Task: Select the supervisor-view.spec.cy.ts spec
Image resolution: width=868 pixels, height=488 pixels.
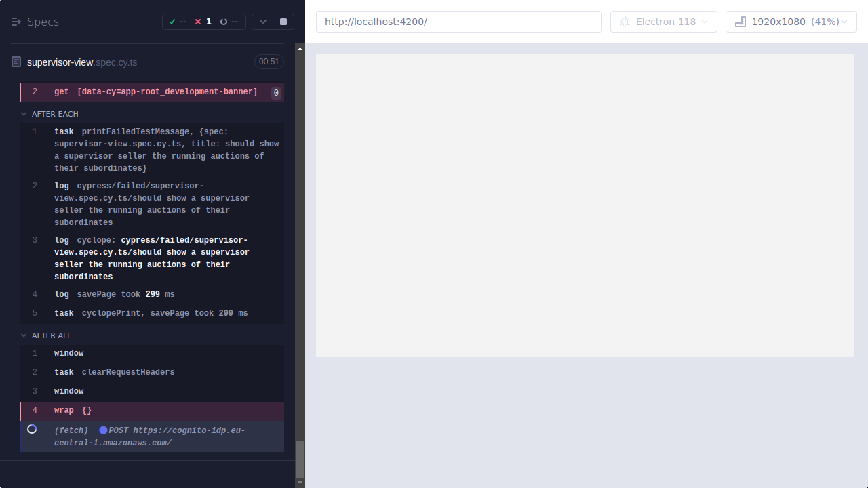Action: pos(81,62)
